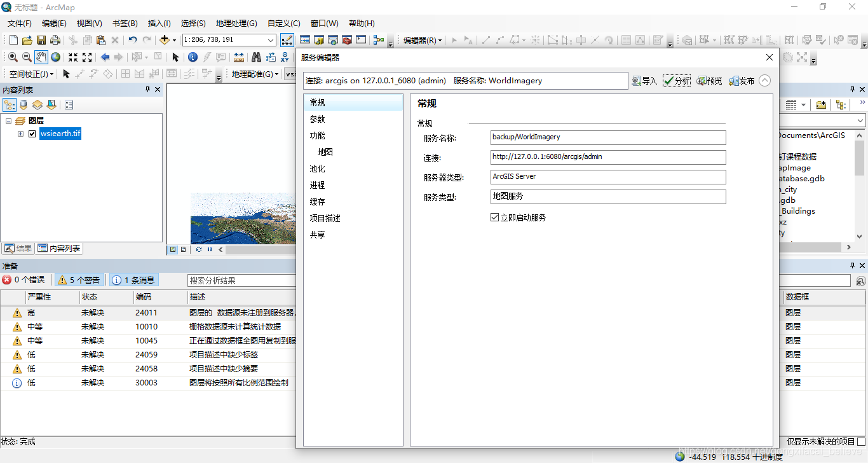The height and width of the screenshot is (463, 868).
Task: Open the Catalog window icon
Action: [x=318, y=40]
